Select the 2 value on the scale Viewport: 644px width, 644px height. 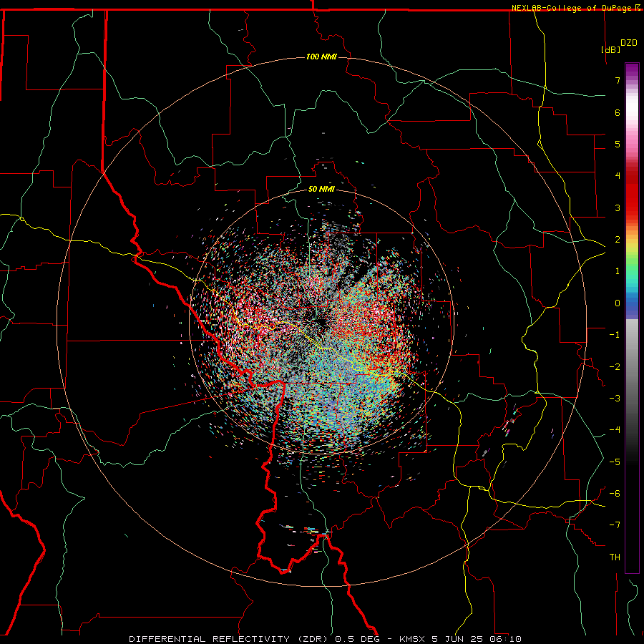tap(618, 240)
